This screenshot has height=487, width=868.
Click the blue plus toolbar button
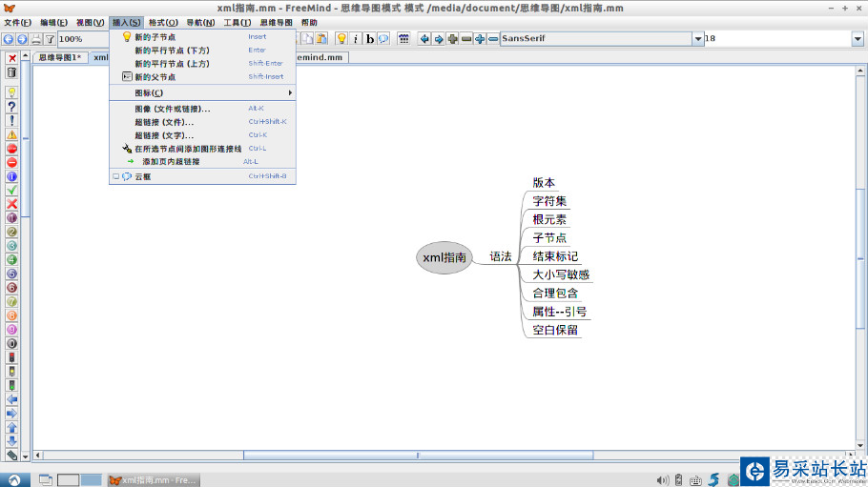[x=480, y=38]
